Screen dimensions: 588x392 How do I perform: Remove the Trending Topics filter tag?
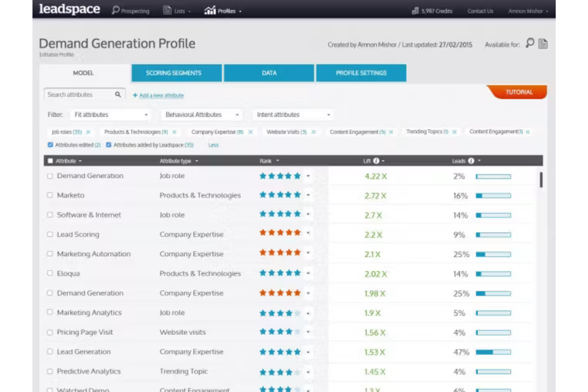(x=455, y=132)
